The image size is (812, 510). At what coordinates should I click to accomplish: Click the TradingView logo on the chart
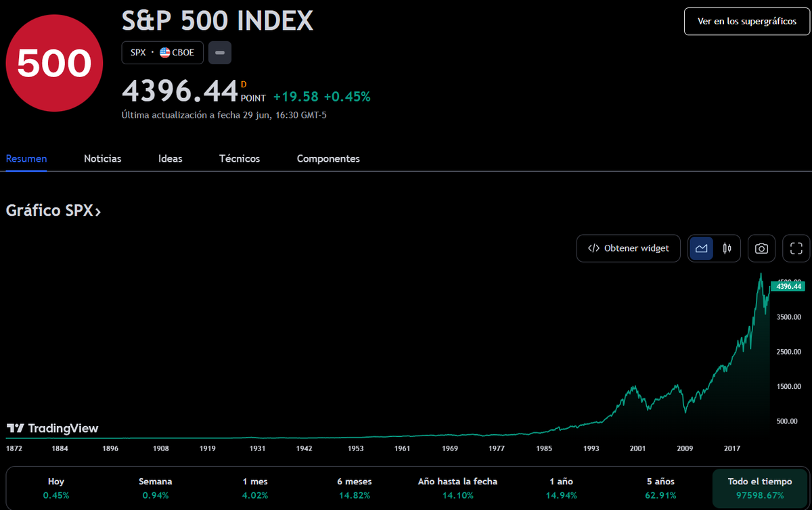tap(53, 429)
